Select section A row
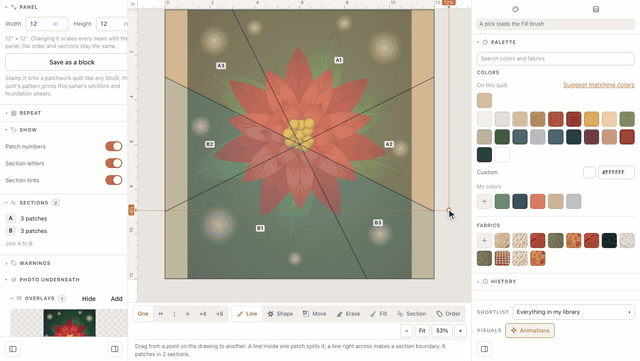Image resolution: width=640 pixels, height=361 pixels. (65, 218)
